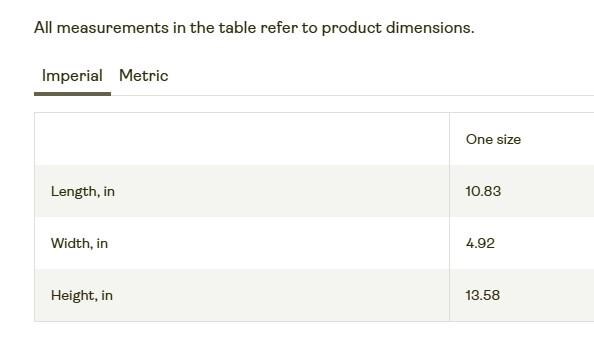
Task: Click the One size column header
Action: pyautogui.click(x=493, y=139)
